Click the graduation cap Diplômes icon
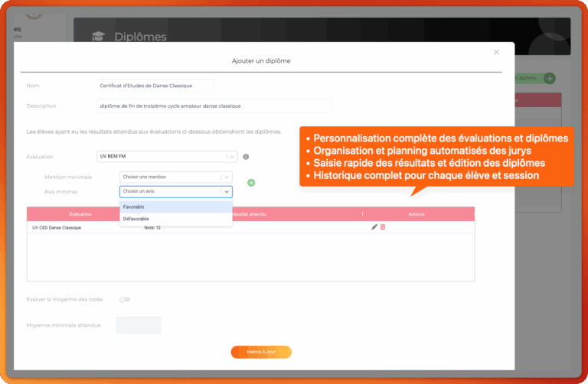 [97, 36]
